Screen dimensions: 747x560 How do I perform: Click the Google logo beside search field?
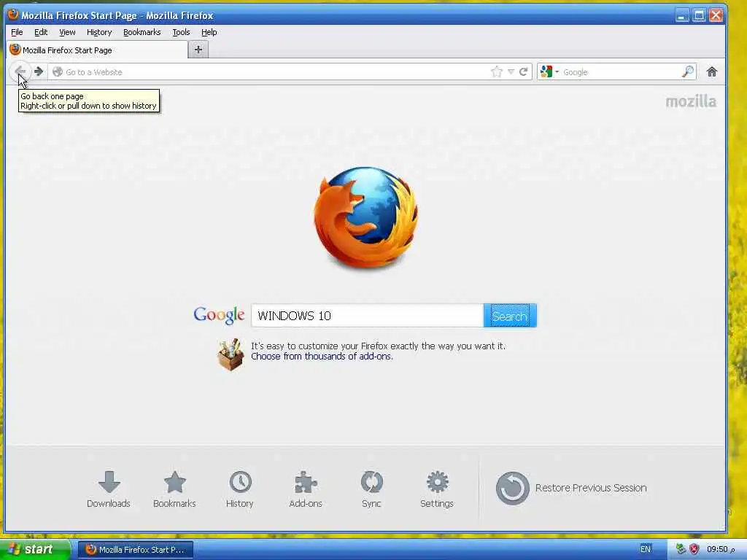pyautogui.click(x=219, y=315)
